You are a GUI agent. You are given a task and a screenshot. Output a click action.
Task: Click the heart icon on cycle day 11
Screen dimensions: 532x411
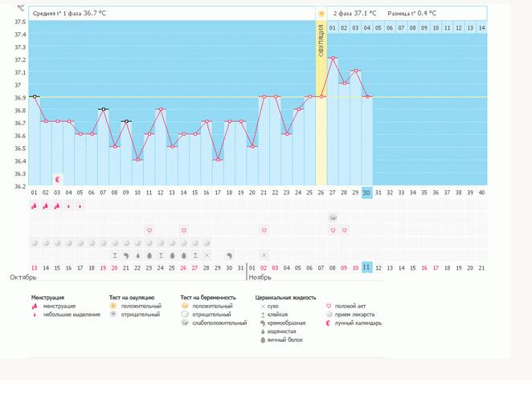coord(149,230)
